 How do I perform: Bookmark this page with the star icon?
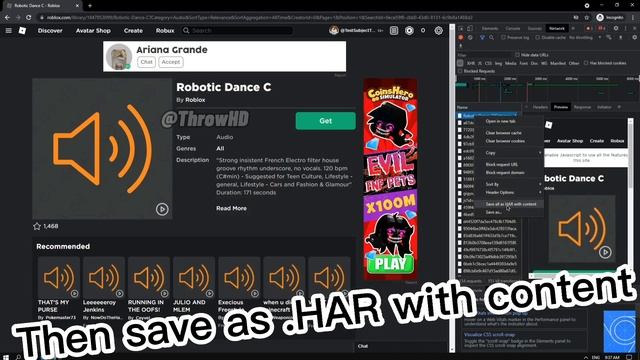tap(587, 18)
